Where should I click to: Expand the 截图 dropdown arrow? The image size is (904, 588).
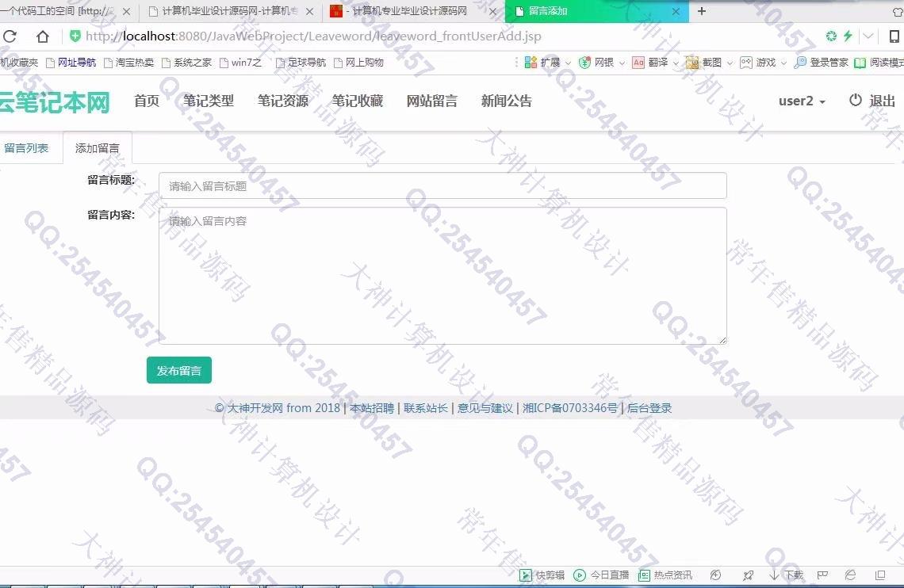click(x=730, y=63)
